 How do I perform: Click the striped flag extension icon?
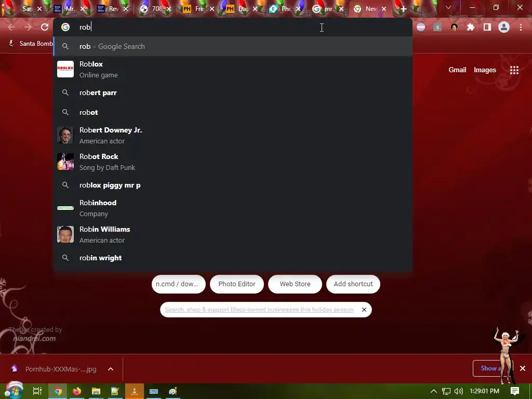click(x=421, y=27)
